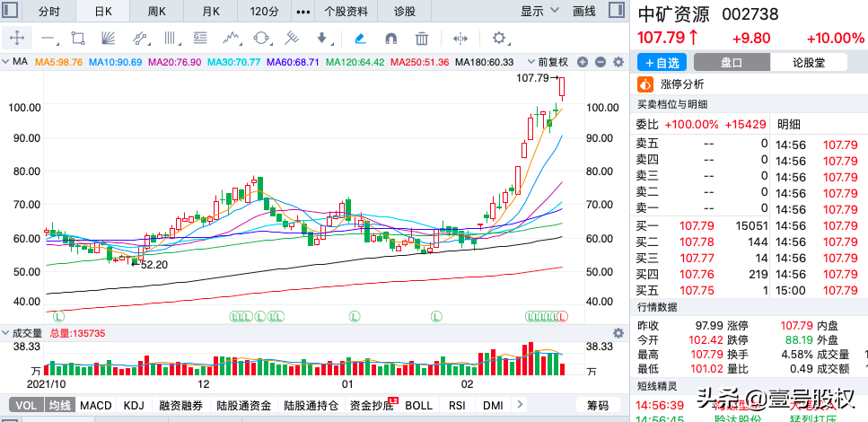Toggle the right sidebar panel

(x=615, y=12)
